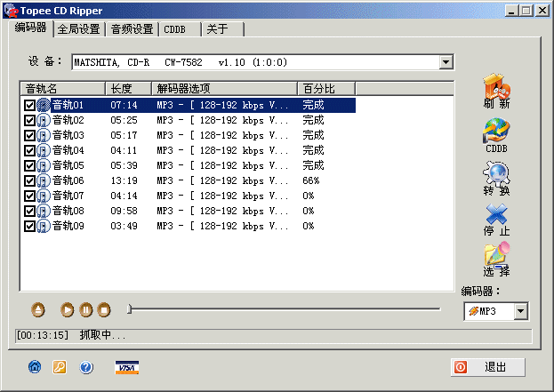This screenshot has height=392, width=554.
Task: Click the 13:19 length cell
Action: [x=124, y=180]
